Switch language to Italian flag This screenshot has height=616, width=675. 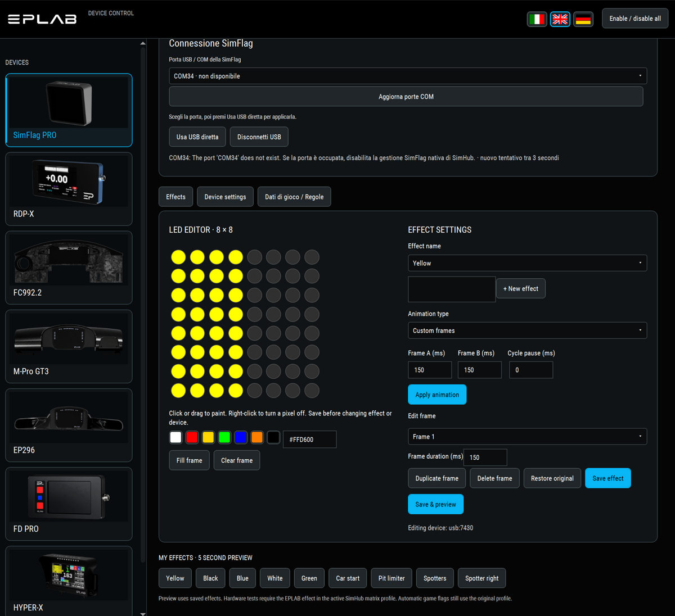(x=537, y=19)
